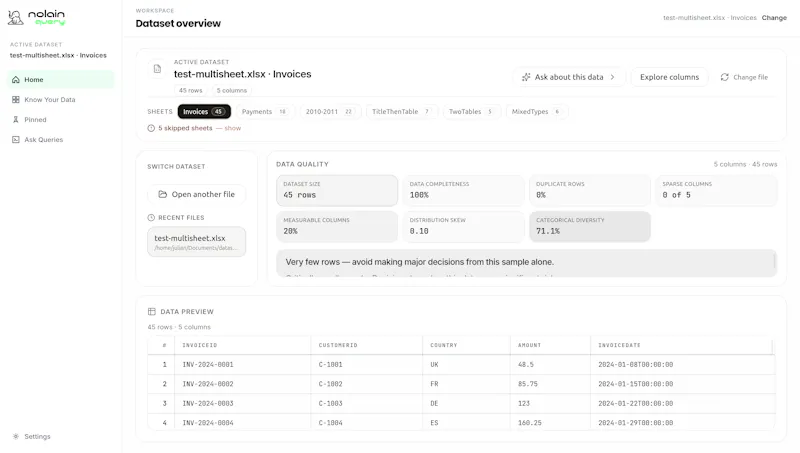Click the Duplicate Rows card
The height and width of the screenshot is (453, 800).
click(590, 190)
